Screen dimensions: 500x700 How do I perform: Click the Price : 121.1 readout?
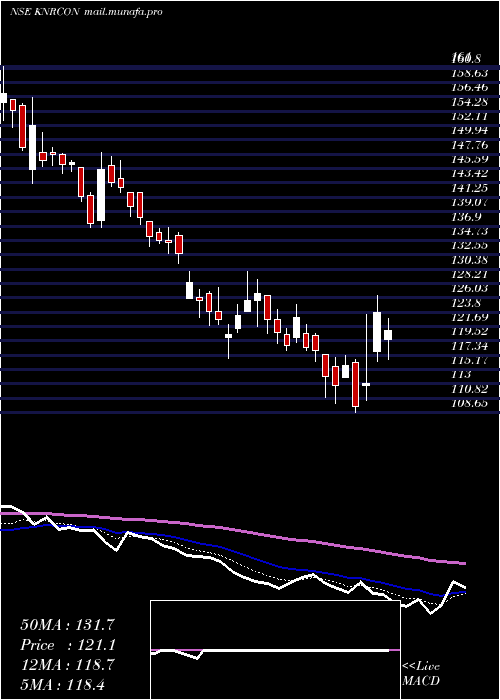pos(68,644)
